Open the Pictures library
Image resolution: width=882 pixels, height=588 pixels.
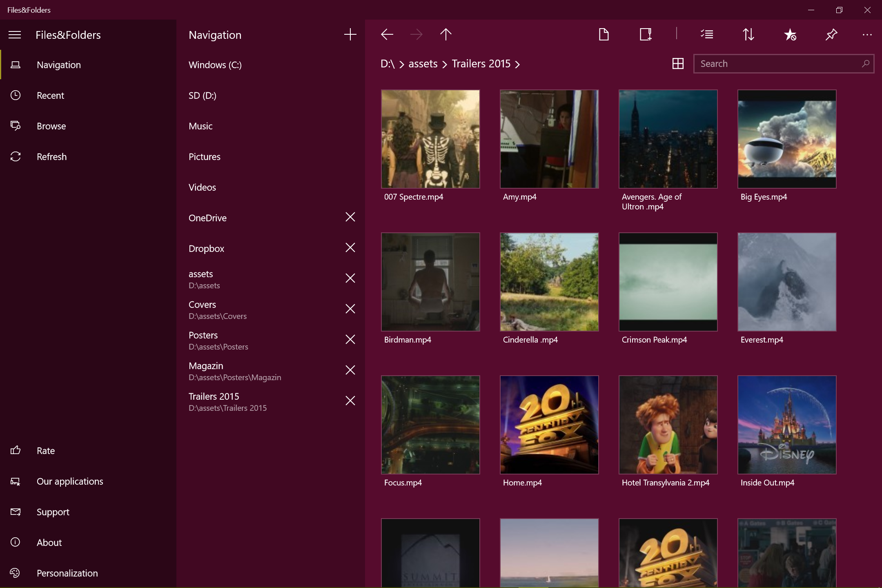[271, 157]
